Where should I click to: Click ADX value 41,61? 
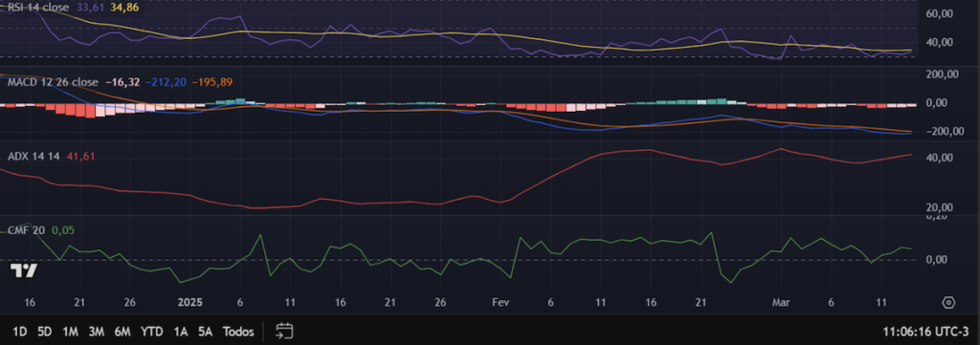point(80,157)
